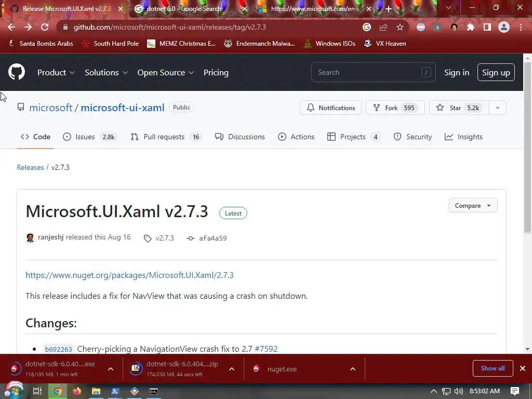532x399 pixels.
Task: Open Firefox from the taskbar
Action: (77, 391)
